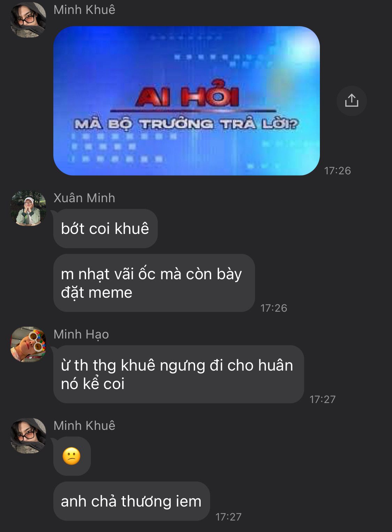
Task: Open the 'AI HỎI' meme image
Action: coord(186,101)
